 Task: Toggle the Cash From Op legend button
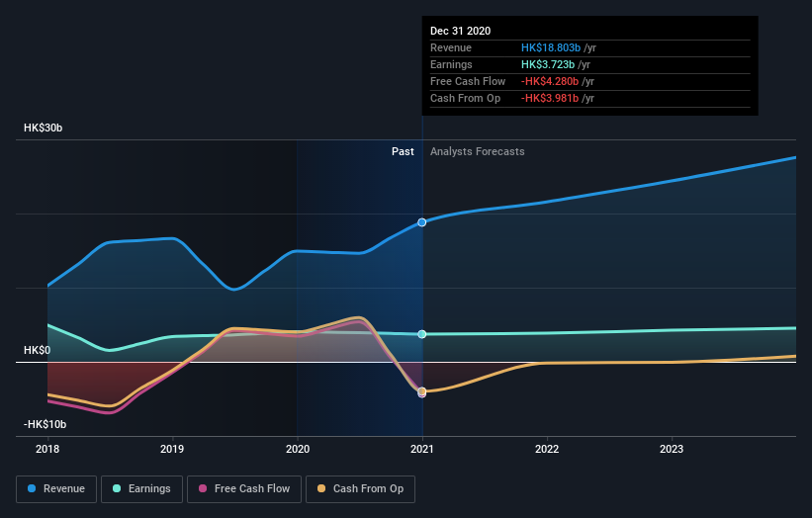click(360, 489)
